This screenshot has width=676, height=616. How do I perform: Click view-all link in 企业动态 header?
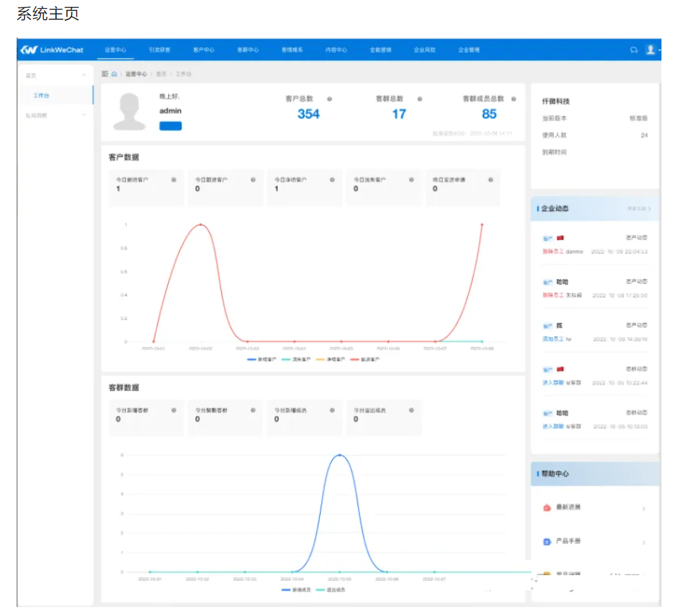point(639,208)
